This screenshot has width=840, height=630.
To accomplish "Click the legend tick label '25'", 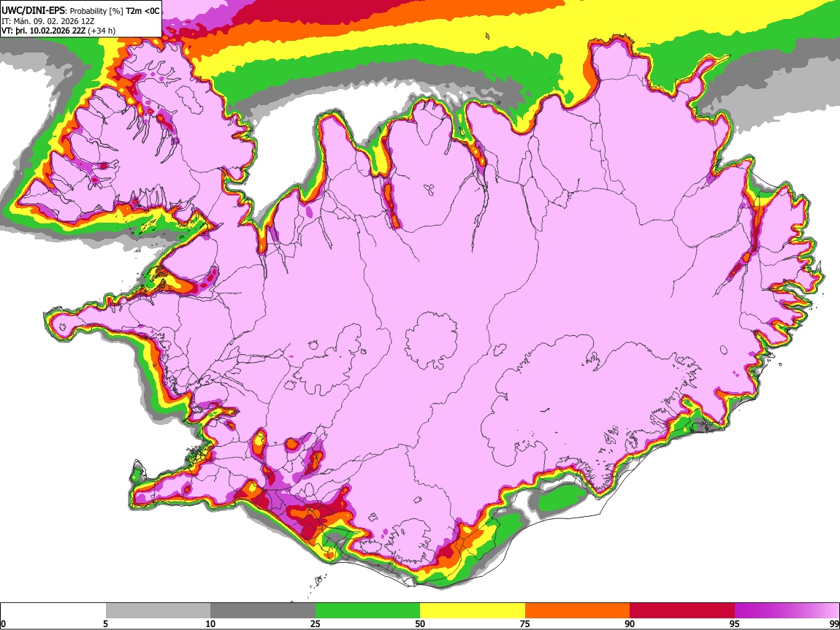I will [316, 623].
